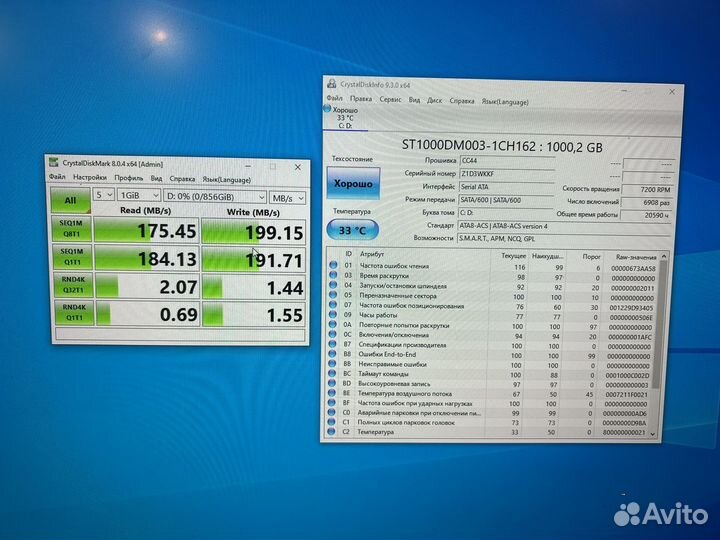Click the 33 °C temperature button

pyautogui.click(x=352, y=230)
